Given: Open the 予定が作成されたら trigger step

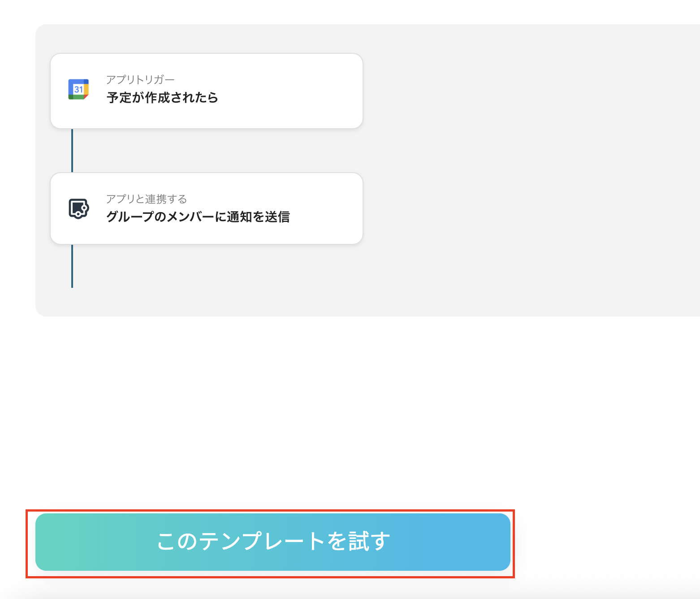Looking at the screenshot, I should click(x=162, y=97).
